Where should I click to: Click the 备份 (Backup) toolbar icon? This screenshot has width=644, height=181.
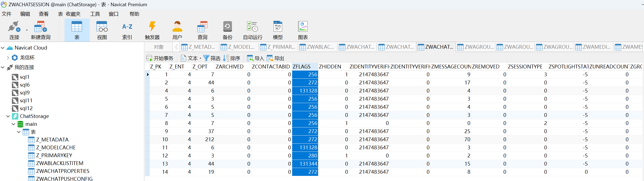coord(227,30)
